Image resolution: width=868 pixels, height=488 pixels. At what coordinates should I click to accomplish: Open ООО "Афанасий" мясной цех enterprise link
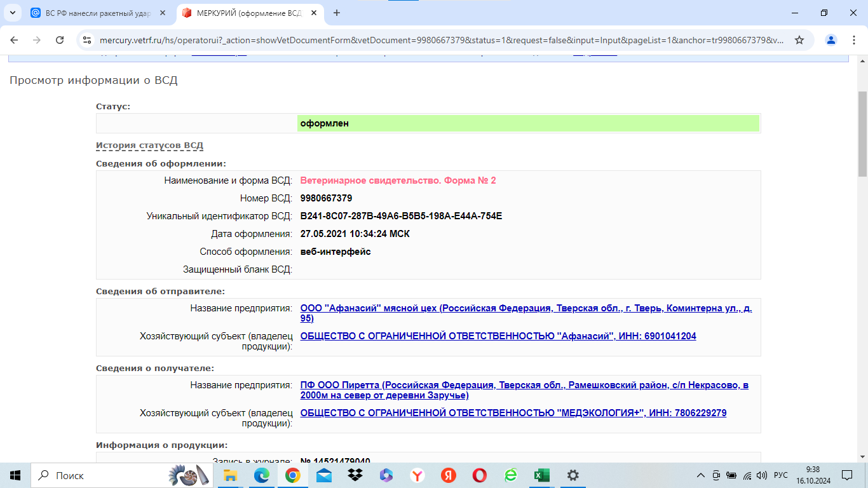(x=526, y=313)
